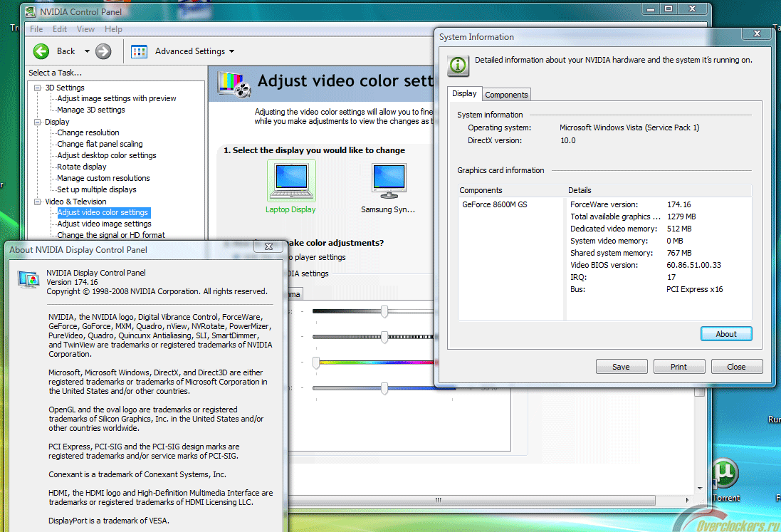Select Adjust desktop color settings

pyautogui.click(x=107, y=155)
